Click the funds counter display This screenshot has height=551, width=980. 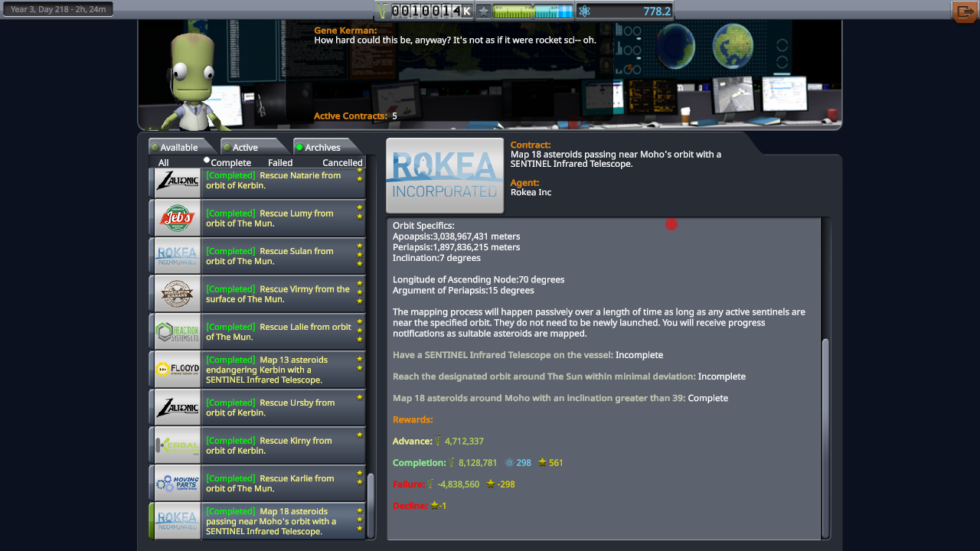(432, 11)
